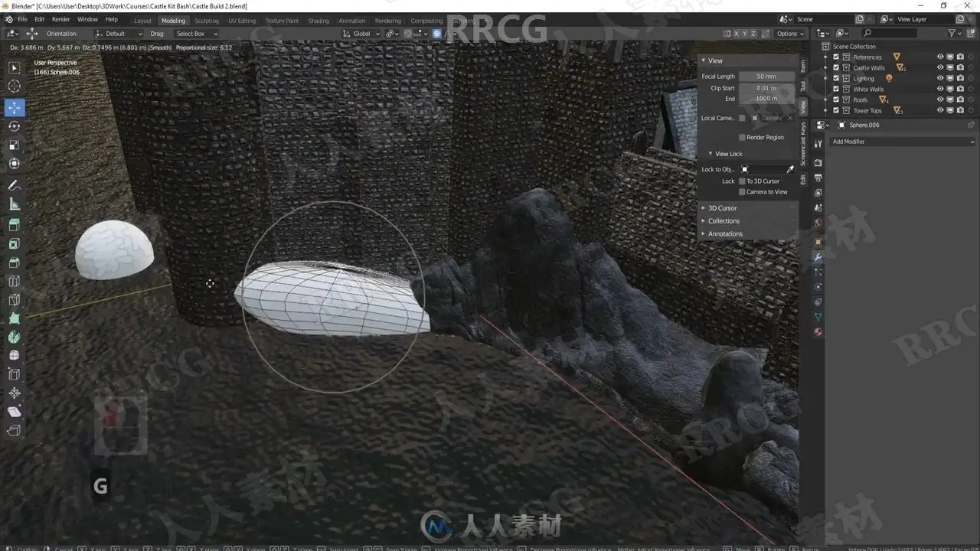This screenshot has height=551, width=980.
Task: Open the Material properties tab icon
Action: pyautogui.click(x=818, y=332)
